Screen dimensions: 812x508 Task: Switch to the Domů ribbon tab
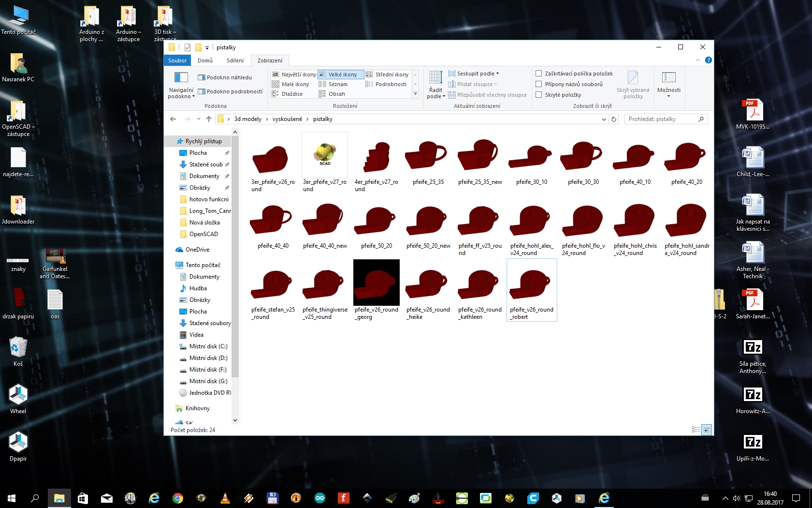(205, 60)
